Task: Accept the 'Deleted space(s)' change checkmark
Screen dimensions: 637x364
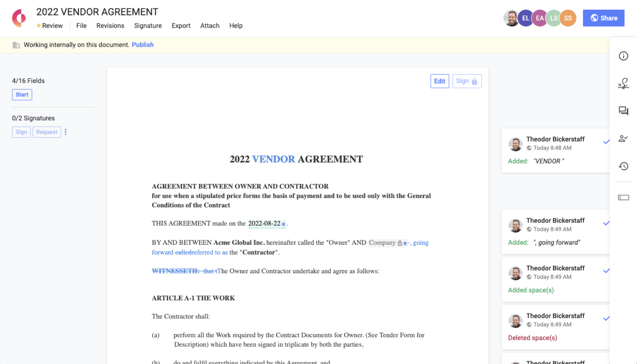Action: pos(606,318)
